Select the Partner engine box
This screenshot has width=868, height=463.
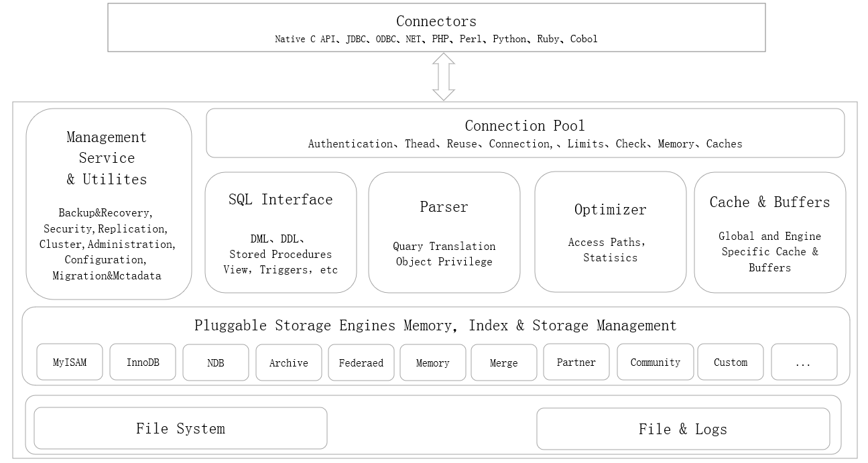(x=576, y=362)
